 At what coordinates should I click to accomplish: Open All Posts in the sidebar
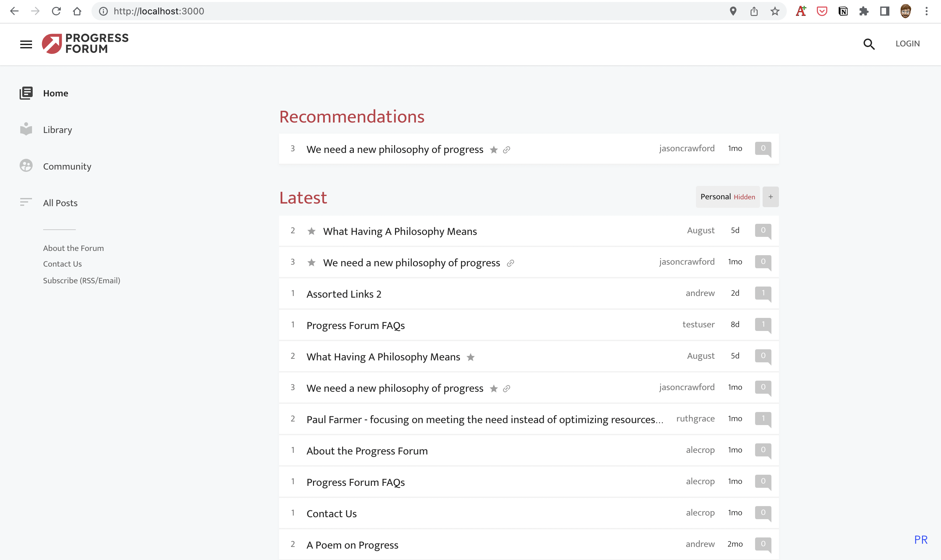(x=60, y=203)
